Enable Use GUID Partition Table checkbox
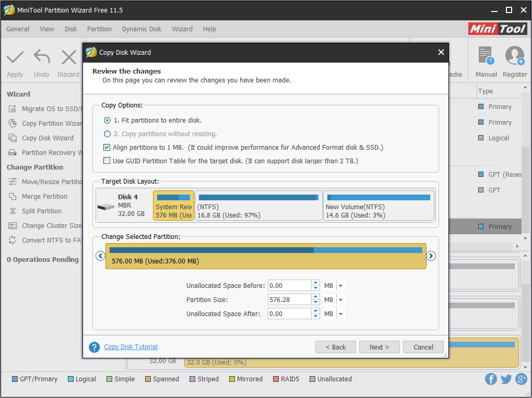The width and height of the screenshot is (532, 398). [107, 161]
